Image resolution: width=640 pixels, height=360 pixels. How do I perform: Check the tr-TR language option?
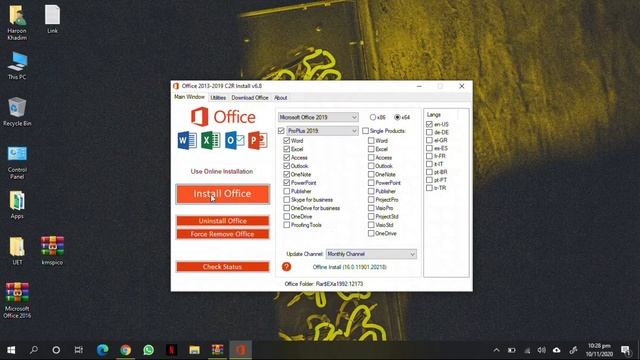pos(429,188)
